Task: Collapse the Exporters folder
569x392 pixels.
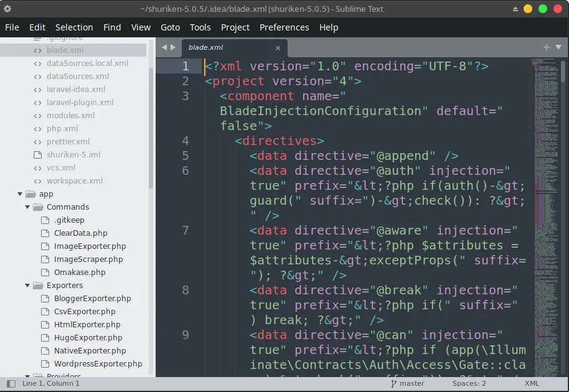Action: 27,285
